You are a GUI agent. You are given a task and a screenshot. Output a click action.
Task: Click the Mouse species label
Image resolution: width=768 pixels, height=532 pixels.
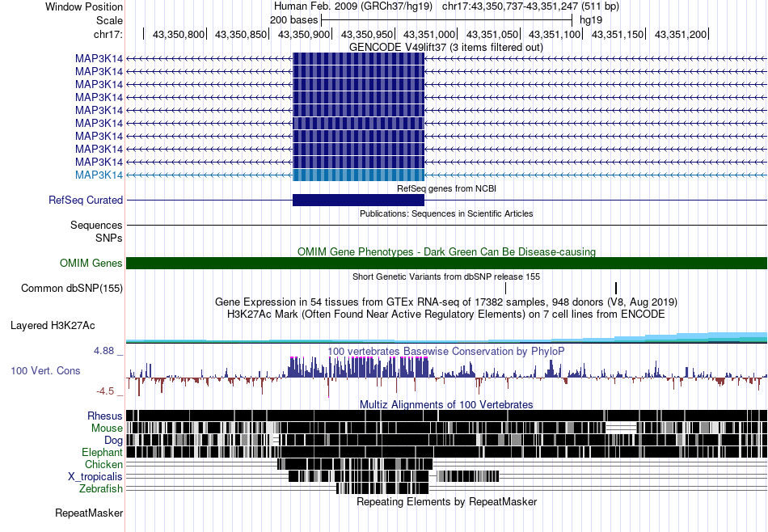(107, 429)
